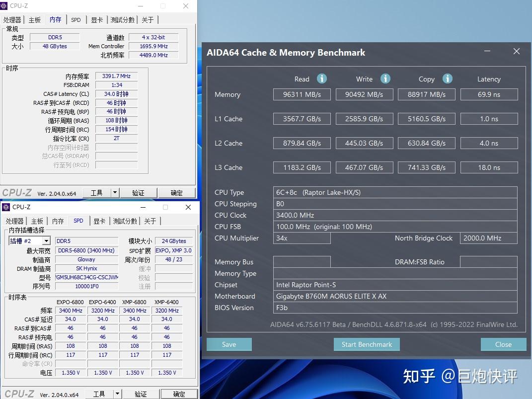Open 显卡 tab in top CPU-Z
532x399 pixels.
(97, 20)
